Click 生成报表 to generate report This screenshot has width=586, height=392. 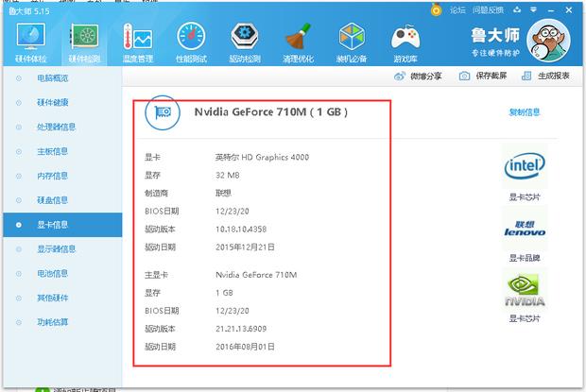546,77
